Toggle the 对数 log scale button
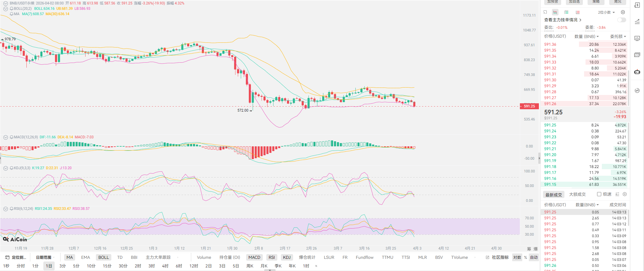Image resolution: width=644 pixels, height=271 pixels. click(x=517, y=257)
